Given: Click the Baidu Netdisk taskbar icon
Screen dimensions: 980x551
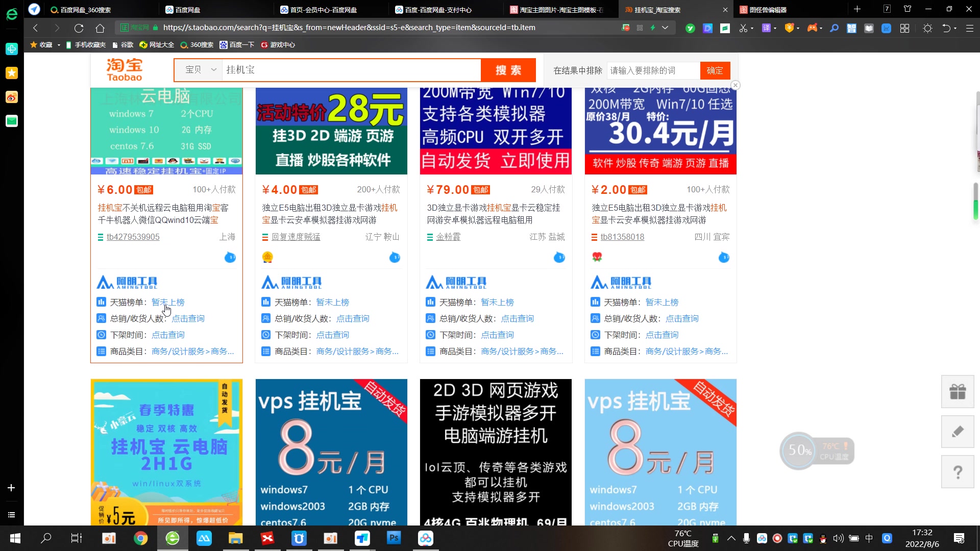Looking at the screenshot, I should [x=425, y=538].
